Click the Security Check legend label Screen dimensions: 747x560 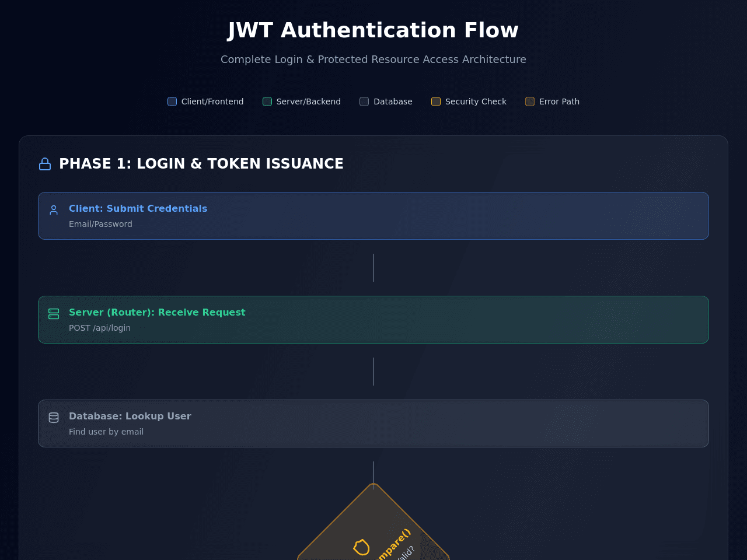pos(476,101)
